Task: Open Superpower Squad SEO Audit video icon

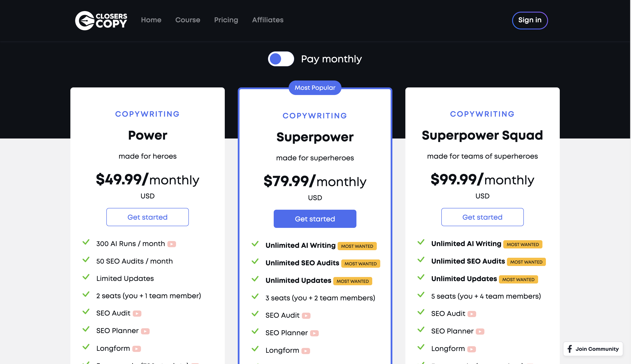Action: (472, 314)
